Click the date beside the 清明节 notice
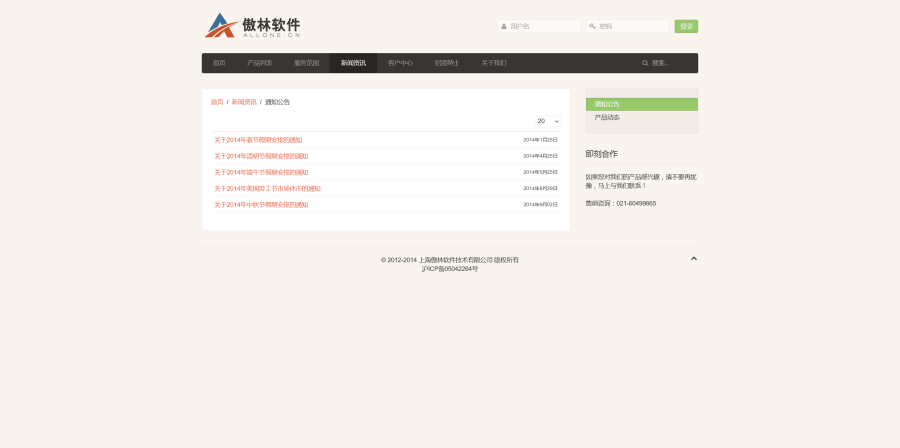Screen dimensions: 900x448 [x=540, y=156]
